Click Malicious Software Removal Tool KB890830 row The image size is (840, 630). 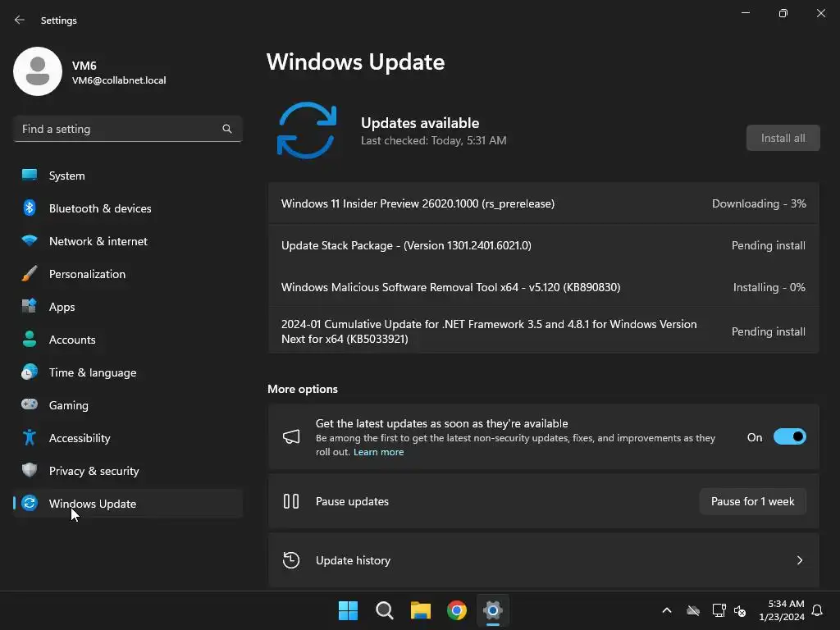pyautogui.click(x=543, y=287)
